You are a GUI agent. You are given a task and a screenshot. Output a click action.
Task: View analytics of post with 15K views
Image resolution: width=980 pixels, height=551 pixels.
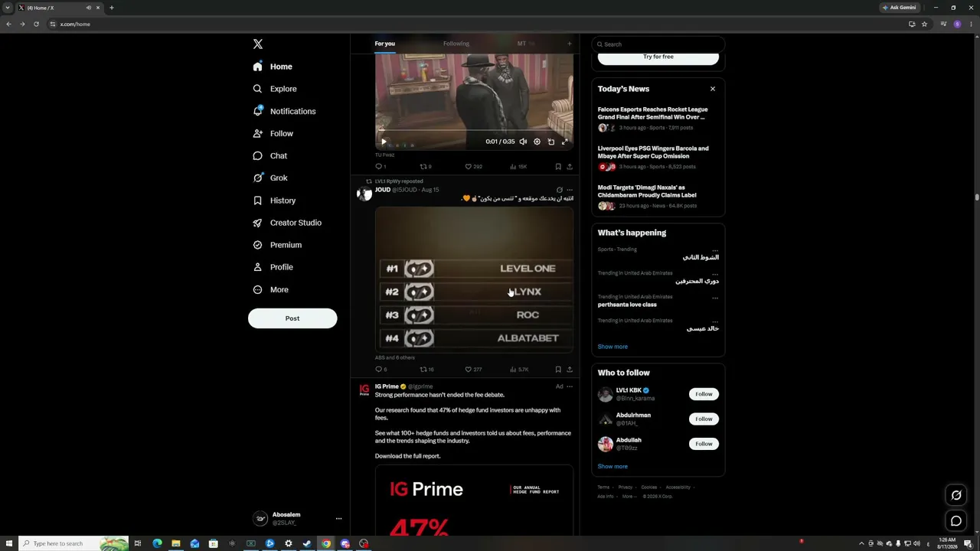click(x=518, y=166)
